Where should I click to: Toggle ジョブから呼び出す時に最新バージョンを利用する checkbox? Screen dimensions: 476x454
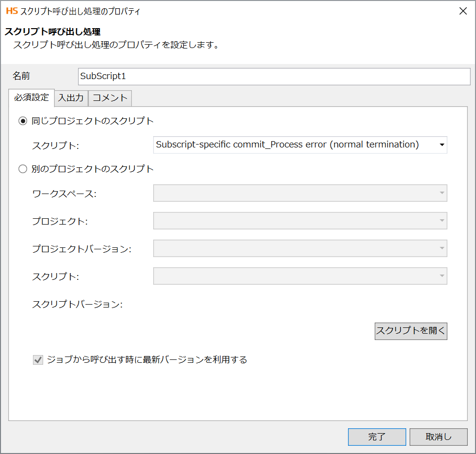38,360
